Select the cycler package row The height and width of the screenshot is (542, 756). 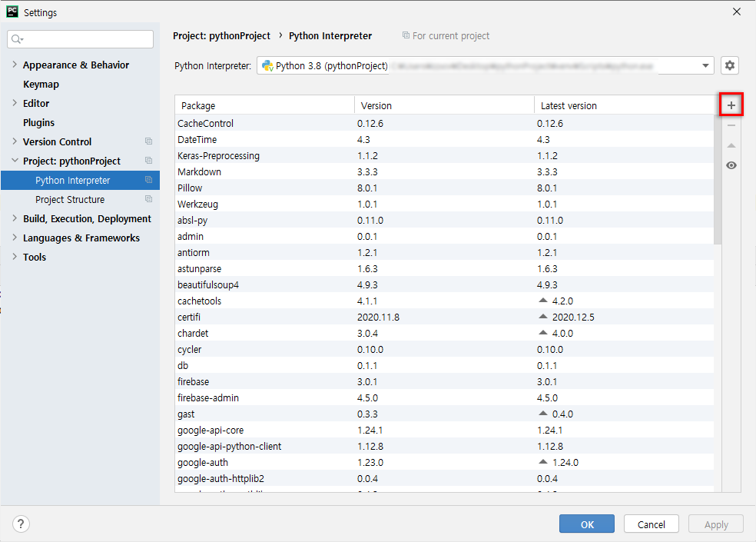click(445, 350)
